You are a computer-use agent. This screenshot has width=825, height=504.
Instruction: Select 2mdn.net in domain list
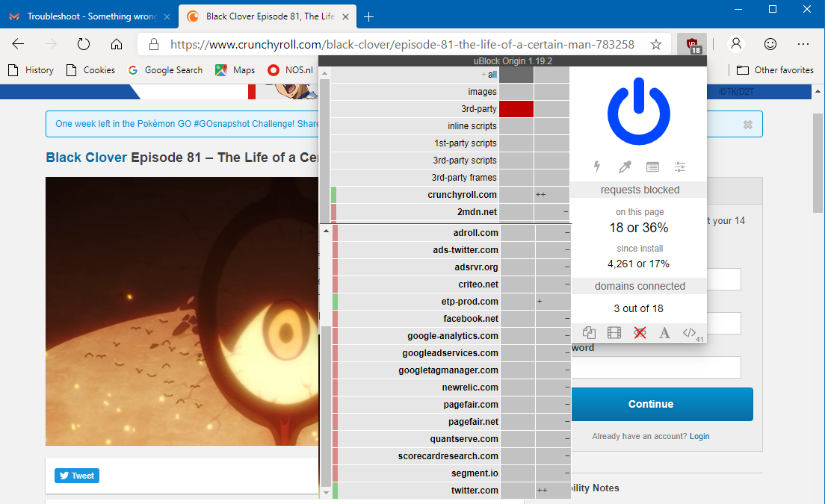click(x=415, y=212)
